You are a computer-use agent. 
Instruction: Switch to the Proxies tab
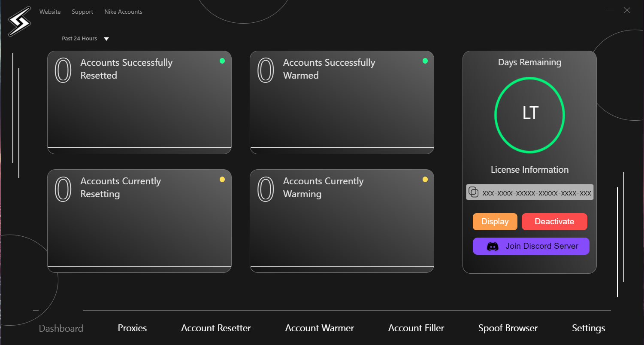pyautogui.click(x=132, y=328)
